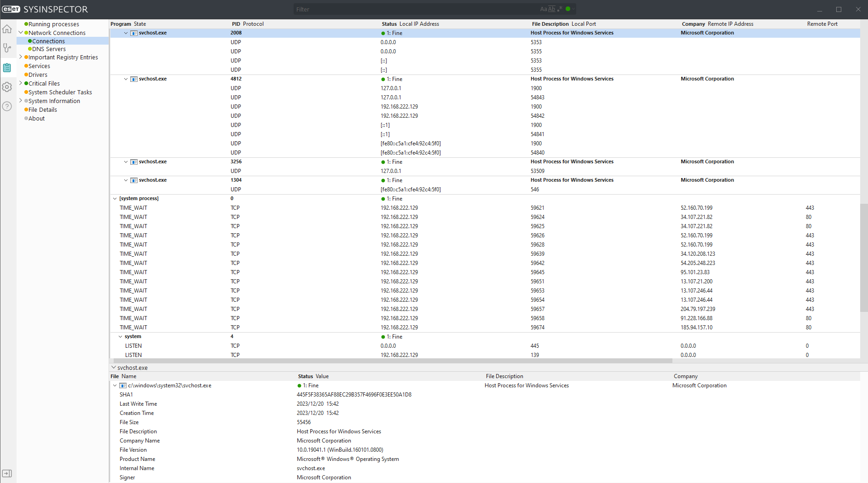Toggle whole word Ab filter option
The image size is (868, 483).
pyautogui.click(x=551, y=9)
